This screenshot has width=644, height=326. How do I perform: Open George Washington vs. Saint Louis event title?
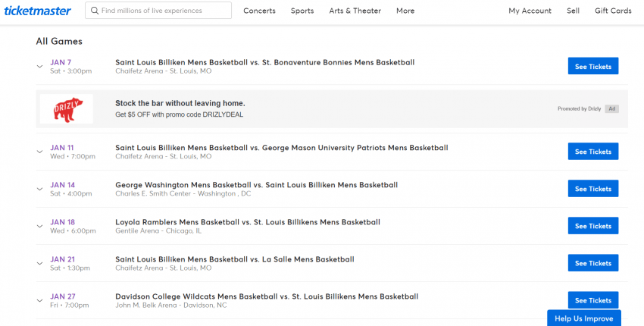click(256, 185)
